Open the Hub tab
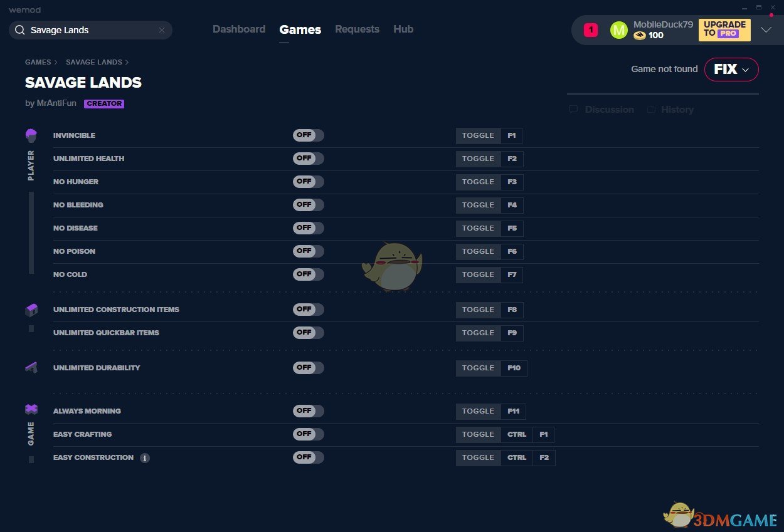The height and width of the screenshot is (532, 784). (x=403, y=29)
